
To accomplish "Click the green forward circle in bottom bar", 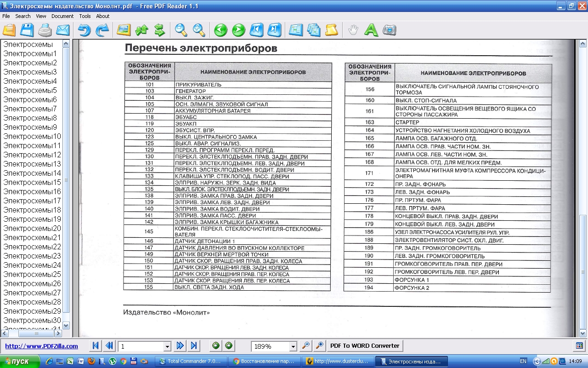I will point(228,346).
